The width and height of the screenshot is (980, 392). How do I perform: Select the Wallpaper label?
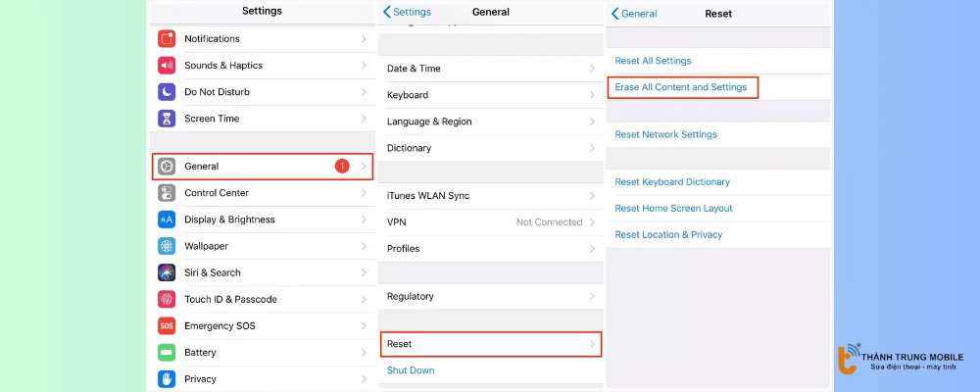[206, 246]
